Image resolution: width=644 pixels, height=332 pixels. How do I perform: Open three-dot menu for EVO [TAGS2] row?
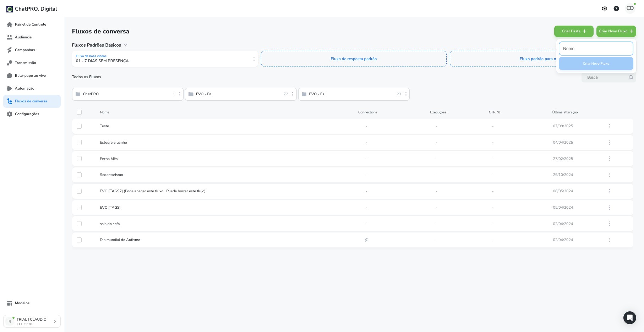point(610,191)
